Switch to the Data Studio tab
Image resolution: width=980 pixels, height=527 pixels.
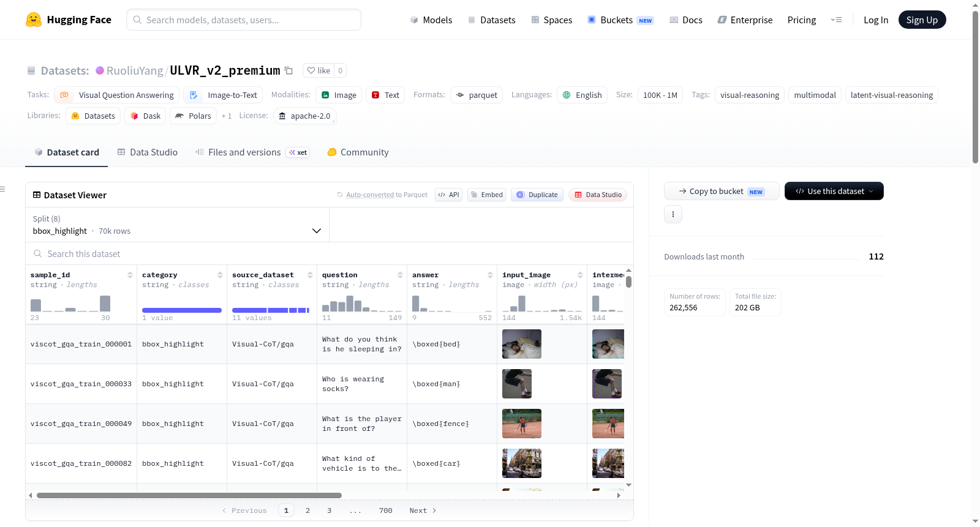(148, 152)
